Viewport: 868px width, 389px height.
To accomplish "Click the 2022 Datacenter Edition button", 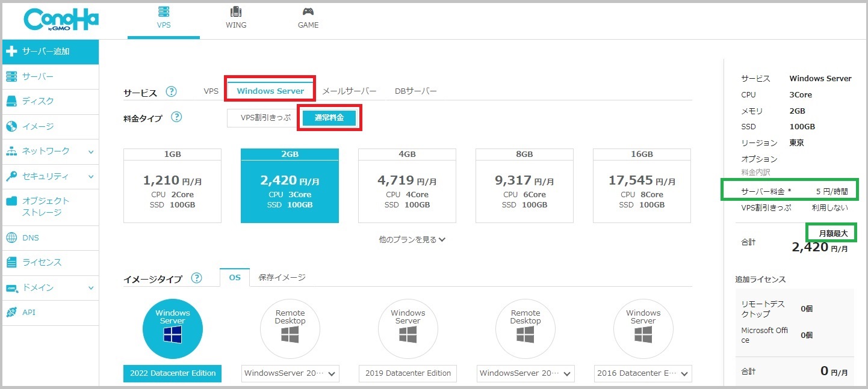I will coord(173,373).
